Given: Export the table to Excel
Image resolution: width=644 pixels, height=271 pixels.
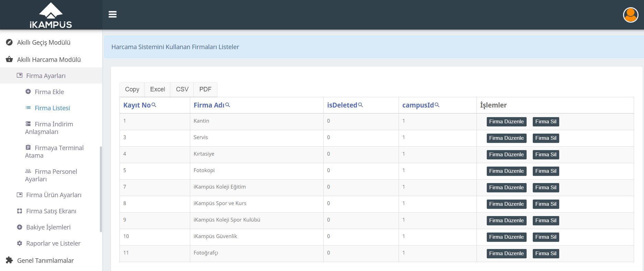Looking at the screenshot, I should 158,89.
